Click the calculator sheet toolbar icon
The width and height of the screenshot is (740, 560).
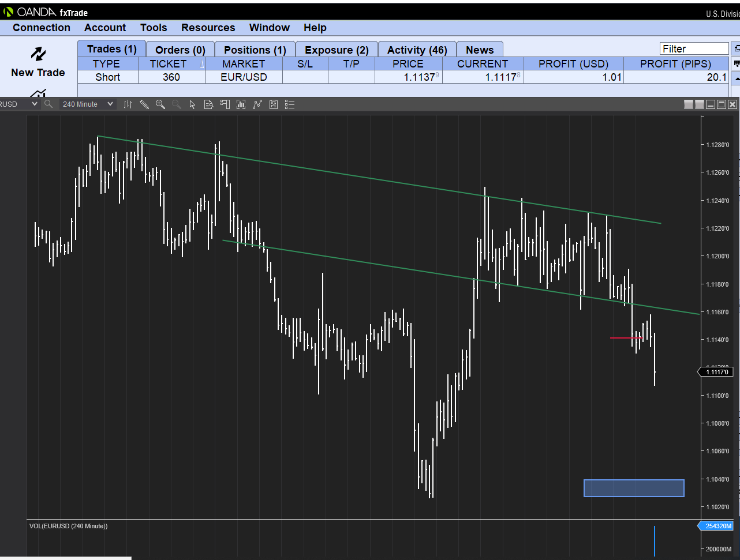[x=274, y=104]
